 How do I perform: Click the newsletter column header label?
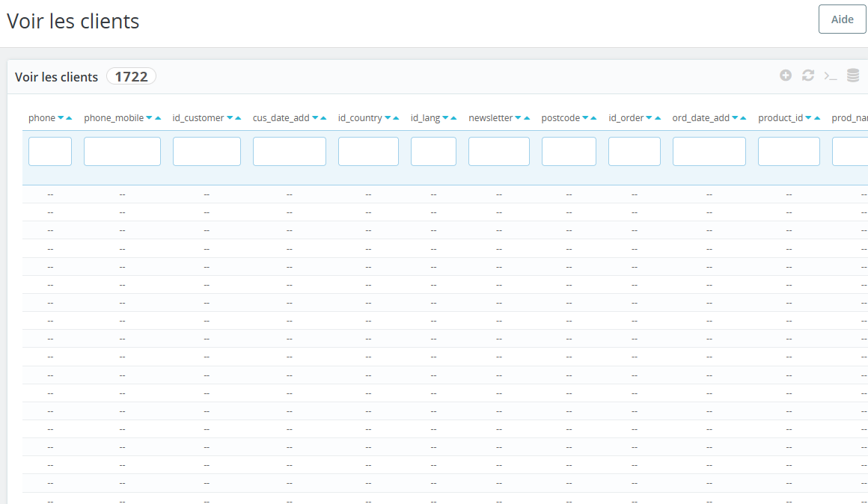490,118
